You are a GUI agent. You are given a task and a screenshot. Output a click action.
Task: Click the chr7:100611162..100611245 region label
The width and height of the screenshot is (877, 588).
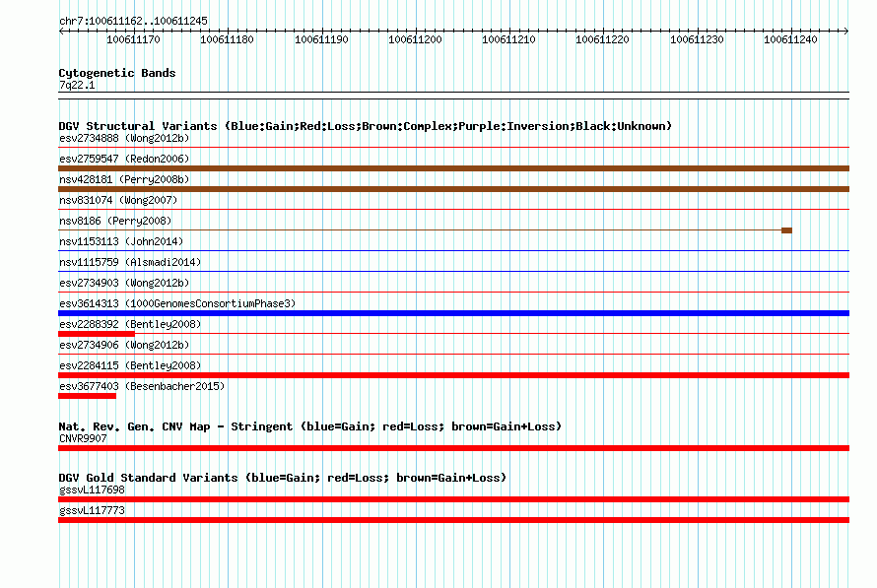click(x=133, y=21)
